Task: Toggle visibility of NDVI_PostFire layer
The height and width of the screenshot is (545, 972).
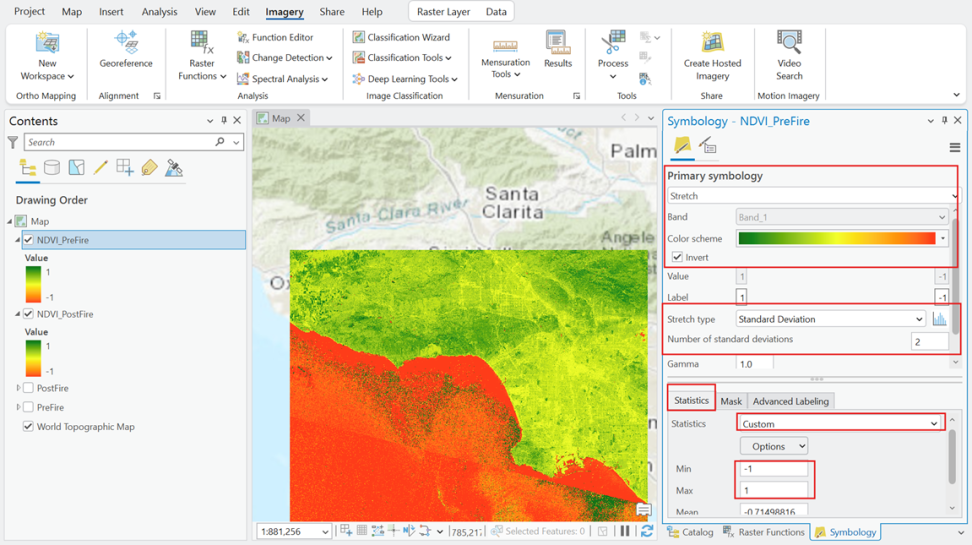Action: pos(29,314)
